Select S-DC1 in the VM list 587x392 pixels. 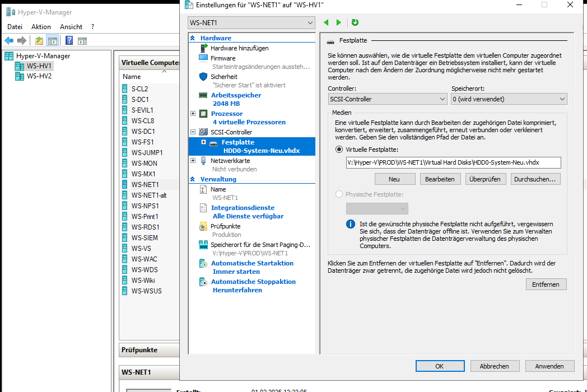pyautogui.click(x=140, y=99)
